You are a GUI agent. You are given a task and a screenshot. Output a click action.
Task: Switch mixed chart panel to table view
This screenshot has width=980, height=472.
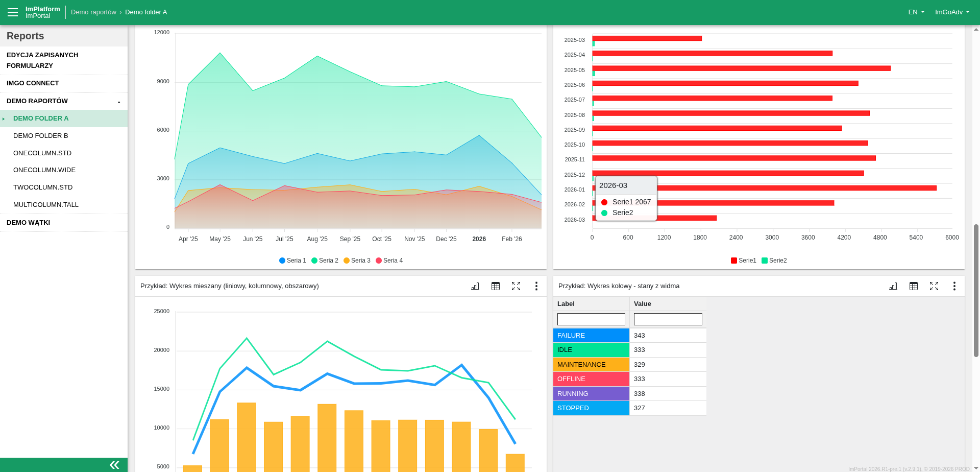pos(496,286)
